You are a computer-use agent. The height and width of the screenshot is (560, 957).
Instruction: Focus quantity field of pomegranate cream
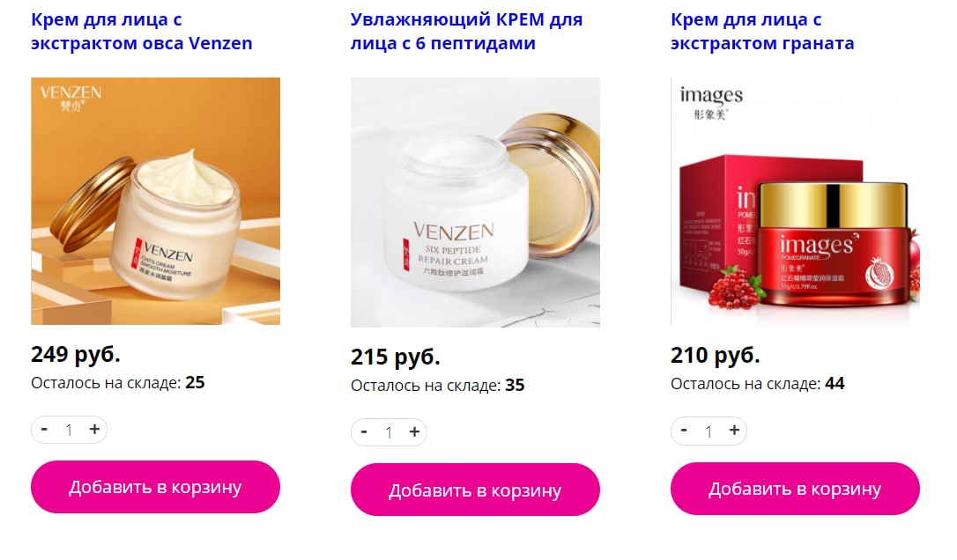pos(708,431)
